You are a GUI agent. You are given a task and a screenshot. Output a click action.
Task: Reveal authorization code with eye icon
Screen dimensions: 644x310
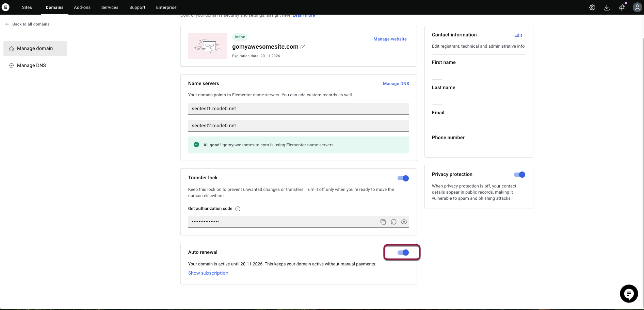[404, 222]
